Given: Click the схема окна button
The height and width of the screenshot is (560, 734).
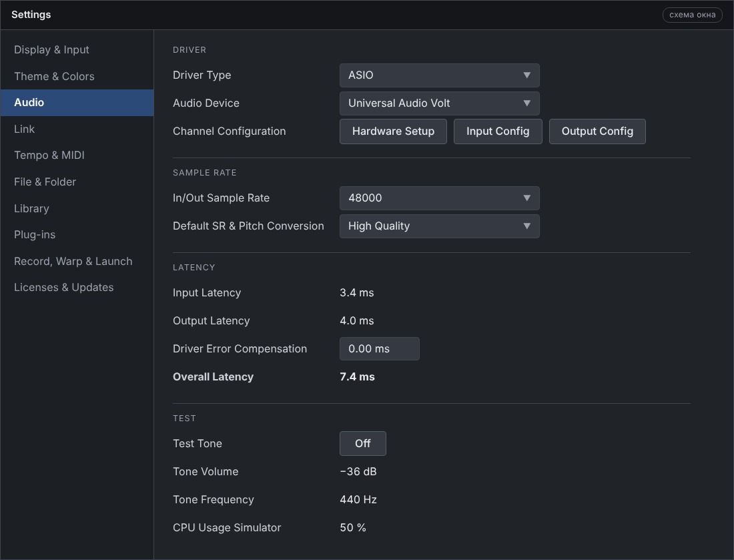Looking at the screenshot, I should [693, 15].
